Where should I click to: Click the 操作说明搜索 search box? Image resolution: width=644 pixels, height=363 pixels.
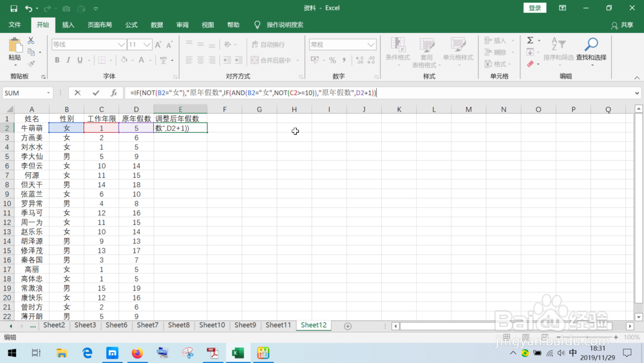coord(285,25)
